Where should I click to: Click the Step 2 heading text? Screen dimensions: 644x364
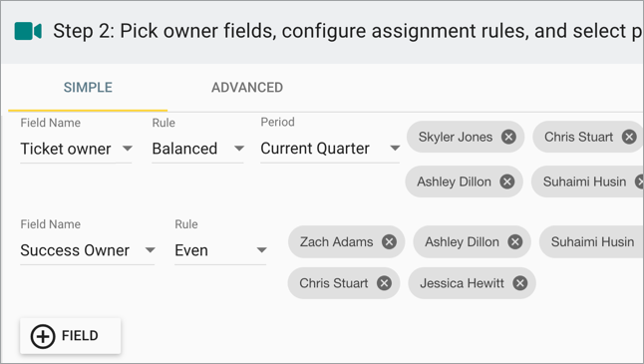point(348,31)
